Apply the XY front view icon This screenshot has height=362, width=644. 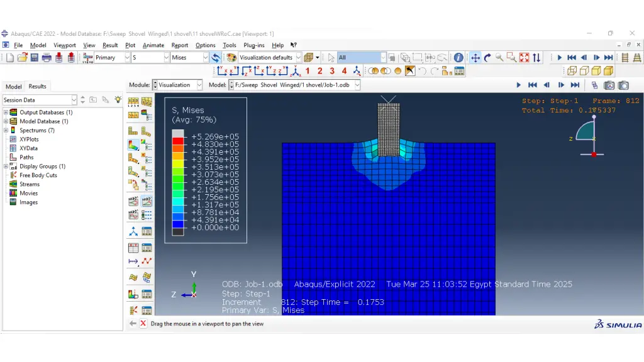[x=222, y=72]
